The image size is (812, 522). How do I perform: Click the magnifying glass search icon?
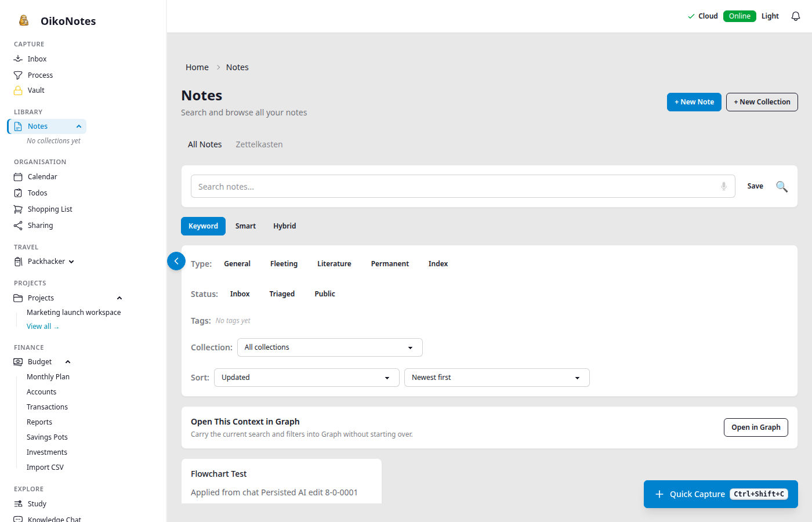coord(782,186)
